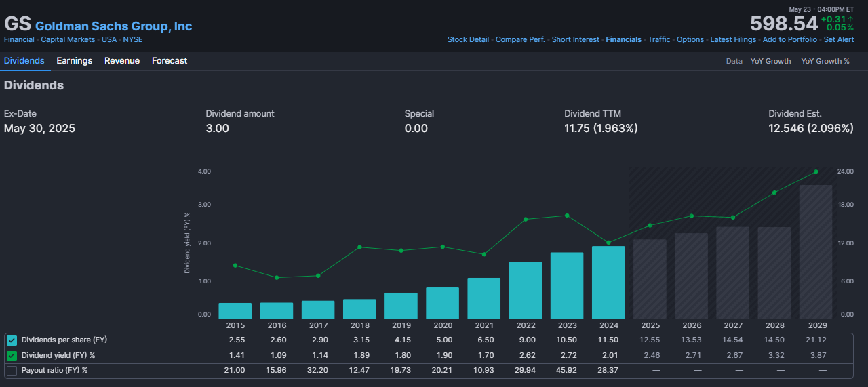Screen dimensions: 868x387
Task: Click Add to Portfolio link
Action: (790, 39)
